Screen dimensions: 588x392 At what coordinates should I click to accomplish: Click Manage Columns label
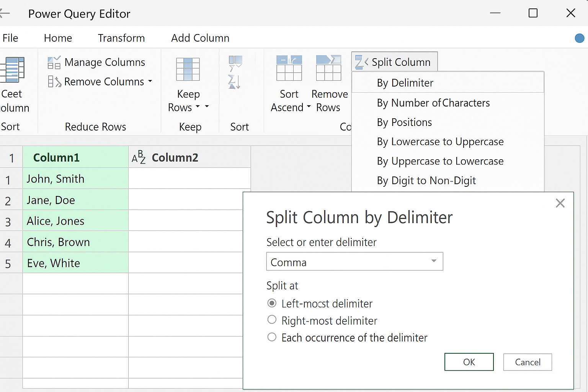coord(105,62)
